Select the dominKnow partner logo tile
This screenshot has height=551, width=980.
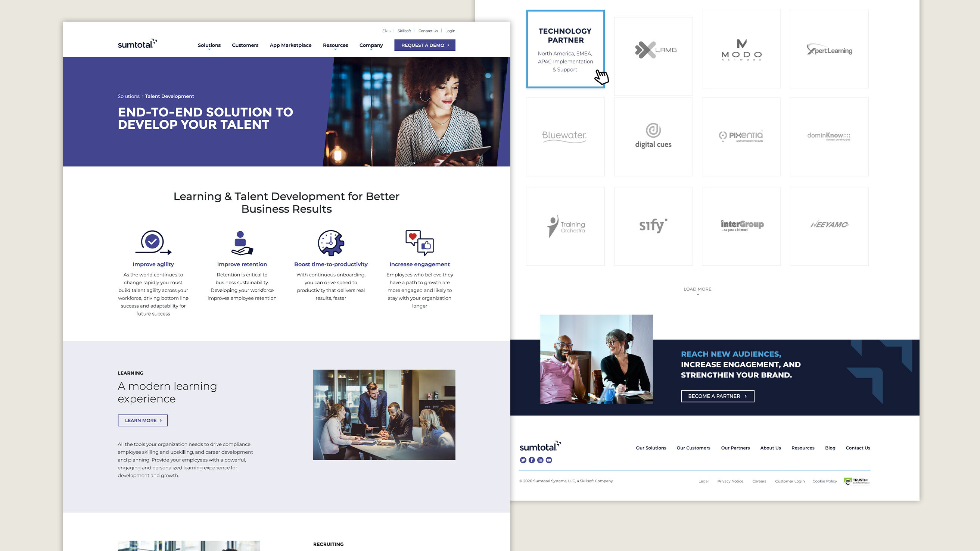829,137
